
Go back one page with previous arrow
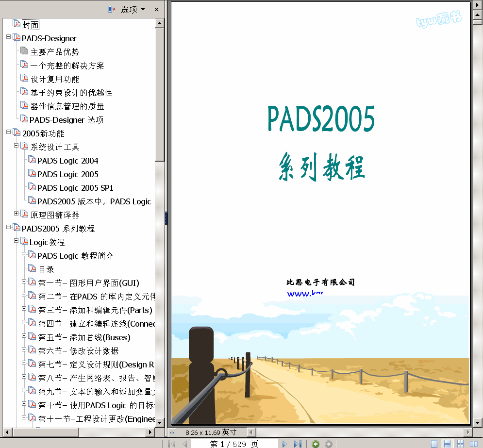click(185, 444)
